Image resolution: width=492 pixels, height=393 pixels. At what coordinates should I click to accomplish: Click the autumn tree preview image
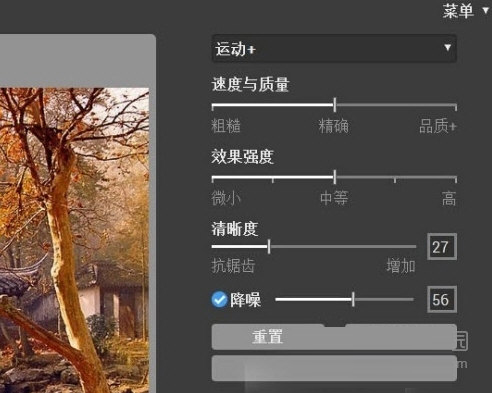click(74, 240)
